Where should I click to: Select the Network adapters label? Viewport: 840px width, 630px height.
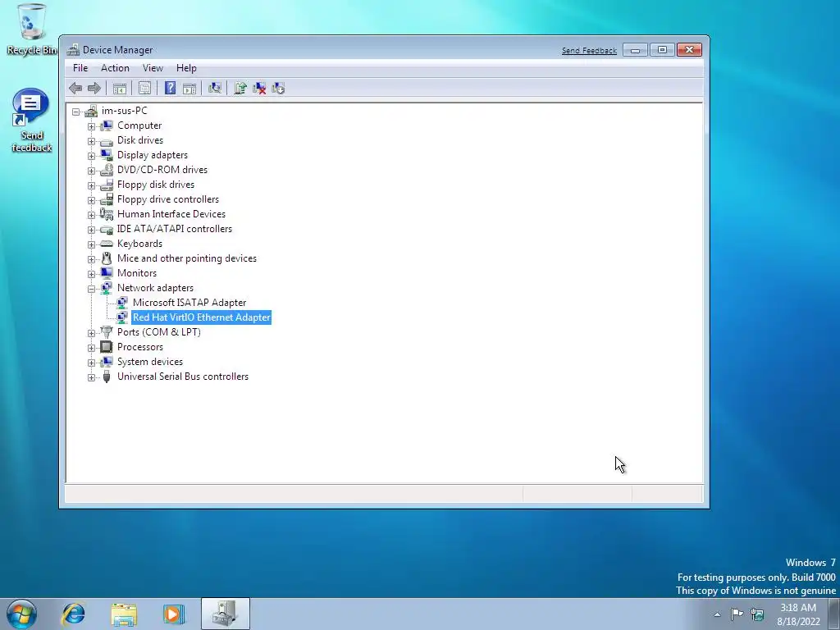tap(155, 288)
